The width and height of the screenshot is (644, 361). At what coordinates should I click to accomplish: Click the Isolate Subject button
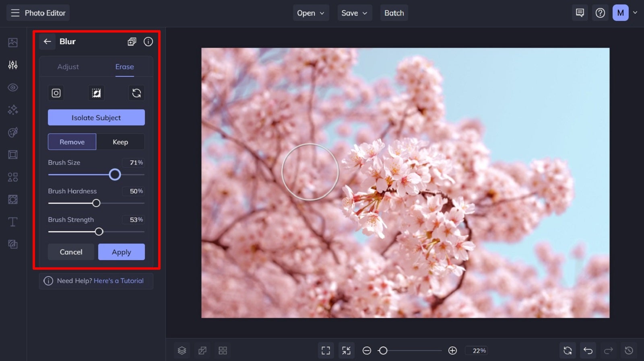point(96,117)
